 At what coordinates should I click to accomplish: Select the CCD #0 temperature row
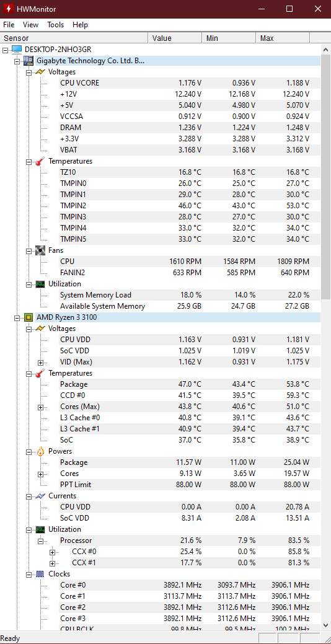[190, 395]
